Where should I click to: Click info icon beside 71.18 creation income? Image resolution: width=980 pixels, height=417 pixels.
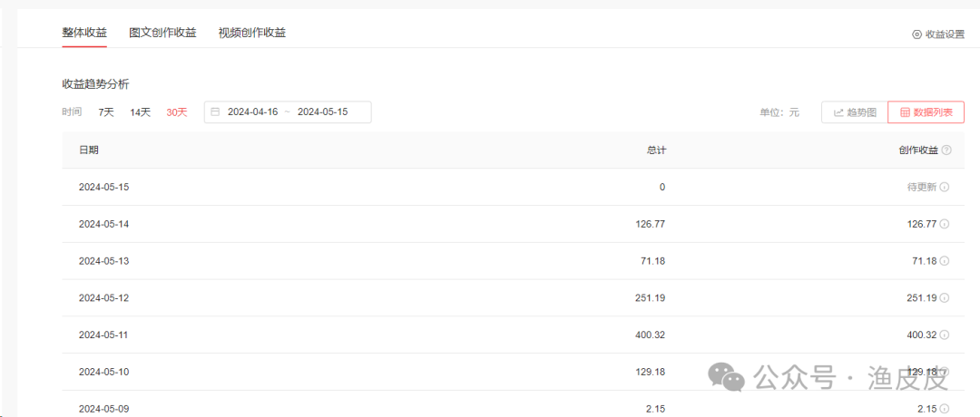[945, 261]
